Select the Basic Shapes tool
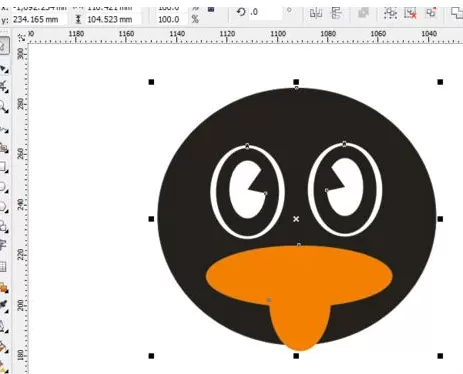This screenshot has width=463, height=374. (x=3, y=227)
